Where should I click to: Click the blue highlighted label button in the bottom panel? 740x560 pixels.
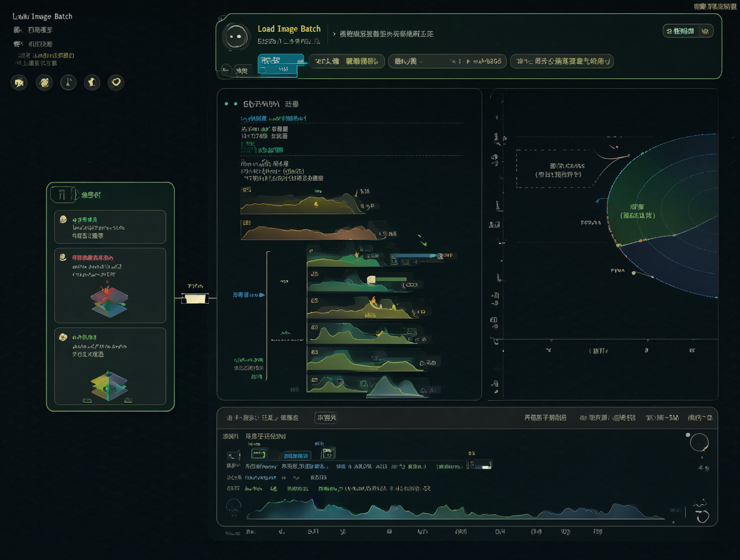pyautogui.click(x=296, y=456)
